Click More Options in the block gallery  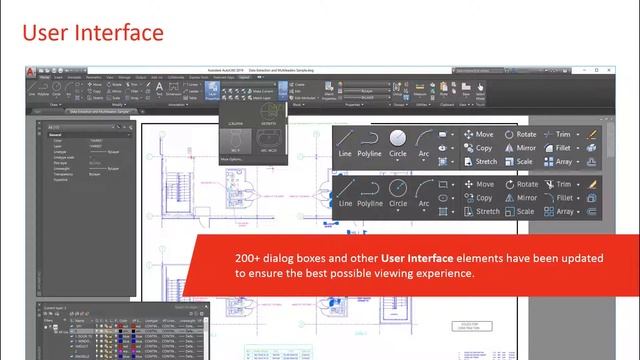coord(232,159)
